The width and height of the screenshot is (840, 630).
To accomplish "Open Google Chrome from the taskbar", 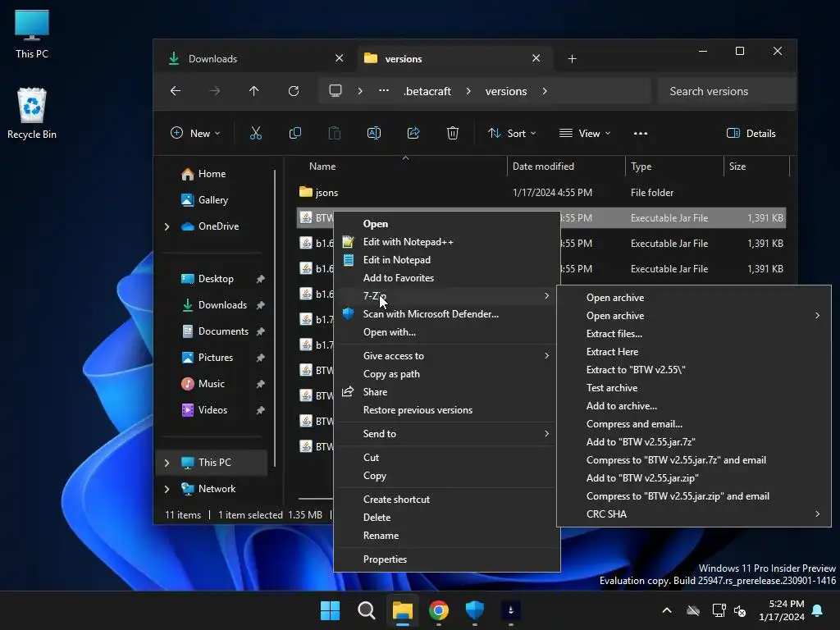I will tap(439, 610).
